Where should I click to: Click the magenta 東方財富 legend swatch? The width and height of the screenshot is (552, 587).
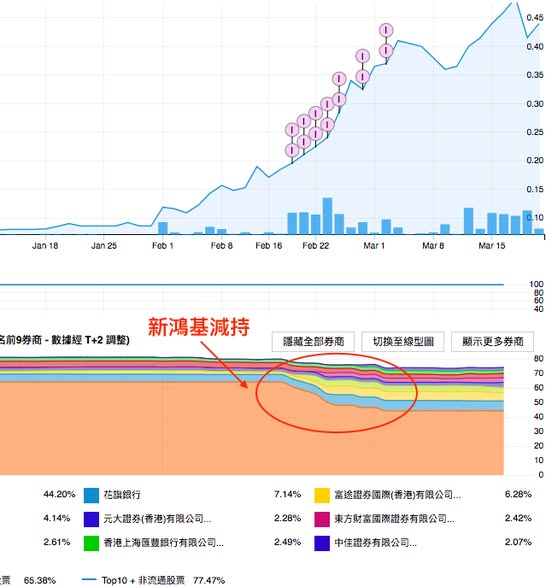pos(322,519)
